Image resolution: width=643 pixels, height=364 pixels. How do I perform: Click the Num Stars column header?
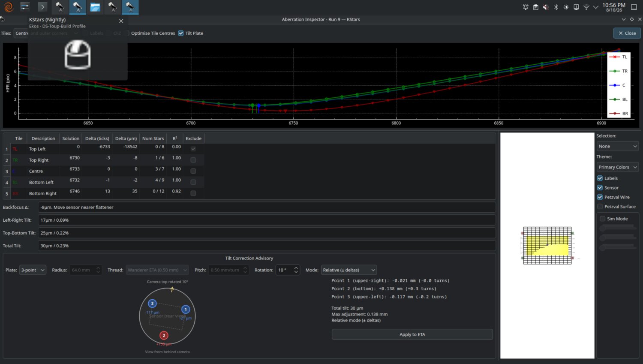tap(153, 138)
